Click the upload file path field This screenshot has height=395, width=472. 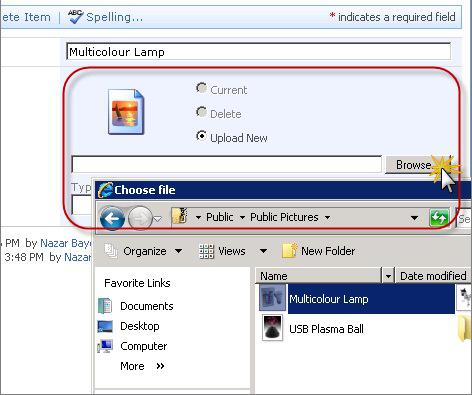[227, 164]
